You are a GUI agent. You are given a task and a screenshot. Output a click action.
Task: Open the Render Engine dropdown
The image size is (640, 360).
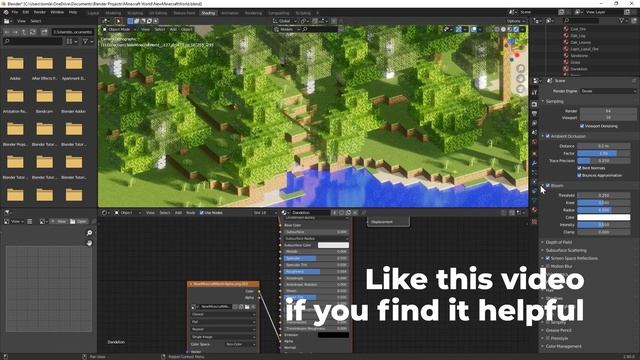pos(608,91)
